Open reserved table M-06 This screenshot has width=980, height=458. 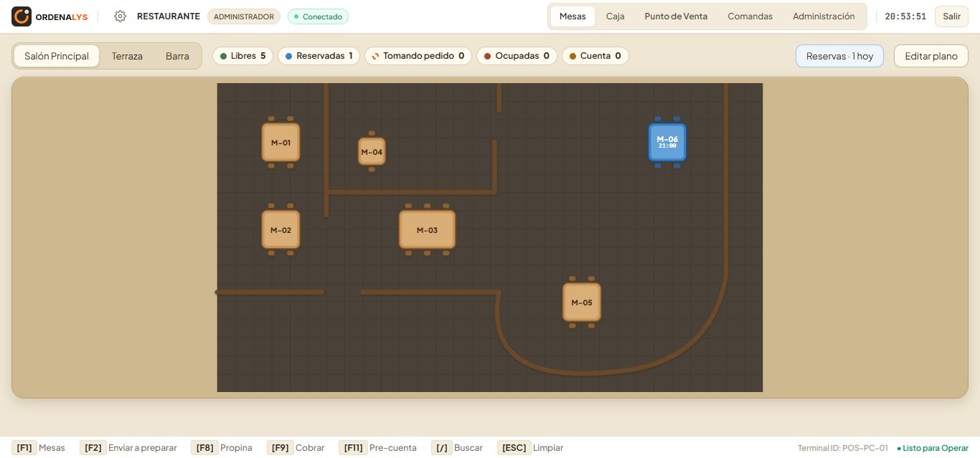[x=667, y=142]
